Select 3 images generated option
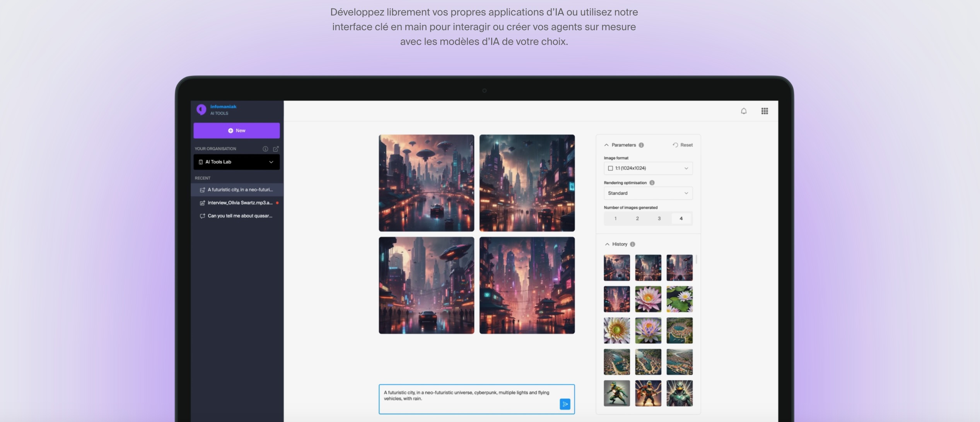Image resolution: width=980 pixels, height=422 pixels. click(x=659, y=219)
